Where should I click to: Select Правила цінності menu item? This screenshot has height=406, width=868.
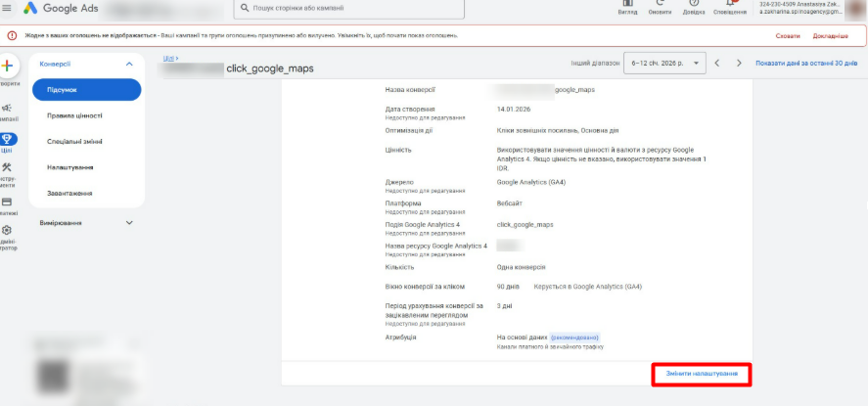(x=74, y=115)
